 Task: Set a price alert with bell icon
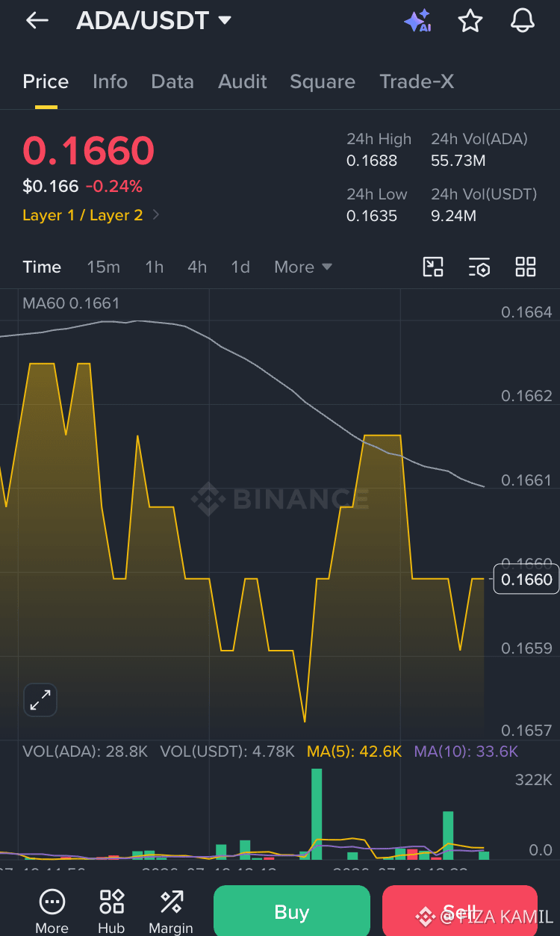click(x=523, y=21)
